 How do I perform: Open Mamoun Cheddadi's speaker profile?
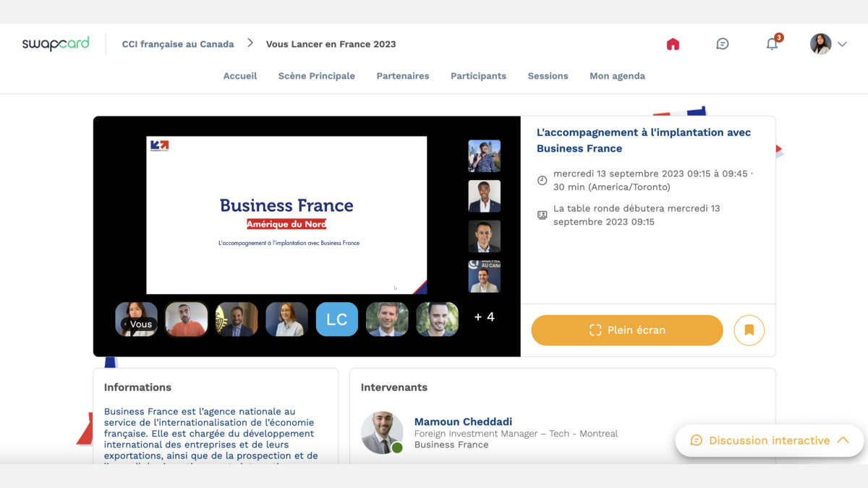coord(463,421)
